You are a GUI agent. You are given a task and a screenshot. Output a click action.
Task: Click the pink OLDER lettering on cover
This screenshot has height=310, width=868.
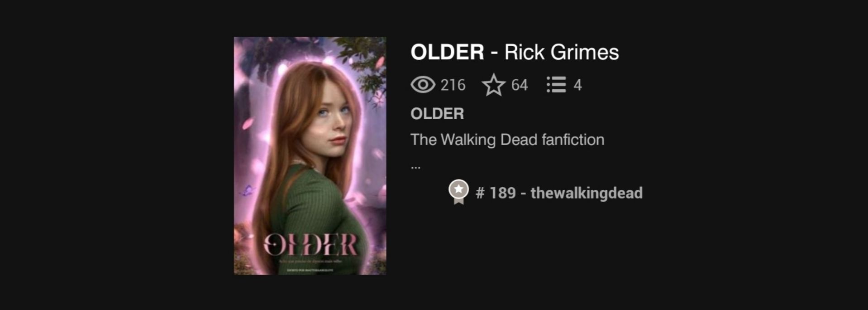tap(310, 245)
